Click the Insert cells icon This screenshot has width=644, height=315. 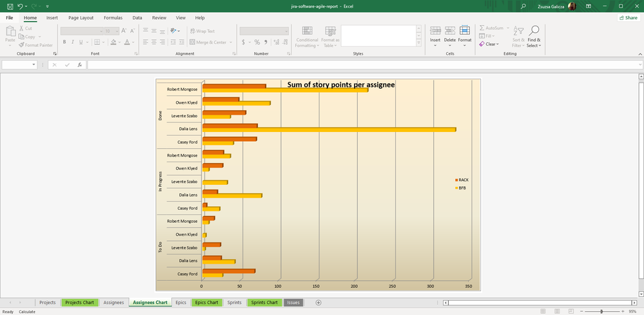click(x=435, y=31)
